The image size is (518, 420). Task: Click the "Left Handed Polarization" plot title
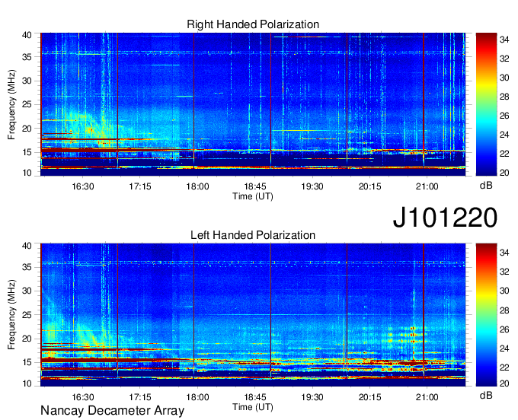coord(253,235)
